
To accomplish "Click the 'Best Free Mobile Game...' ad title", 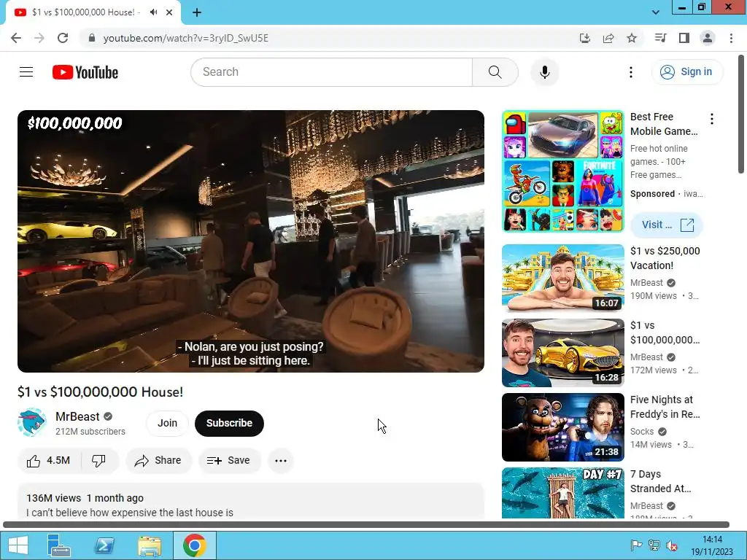I will tap(664, 124).
